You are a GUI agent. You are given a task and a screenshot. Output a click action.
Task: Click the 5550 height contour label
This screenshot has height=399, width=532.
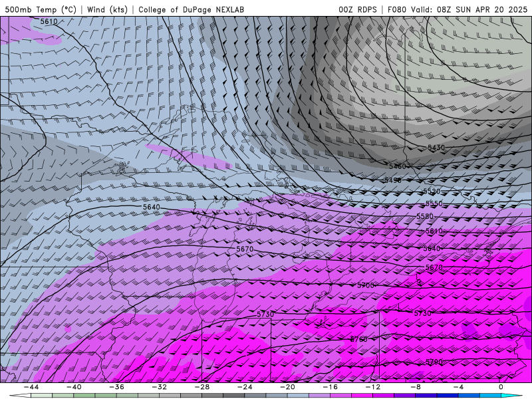click(434, 203)
